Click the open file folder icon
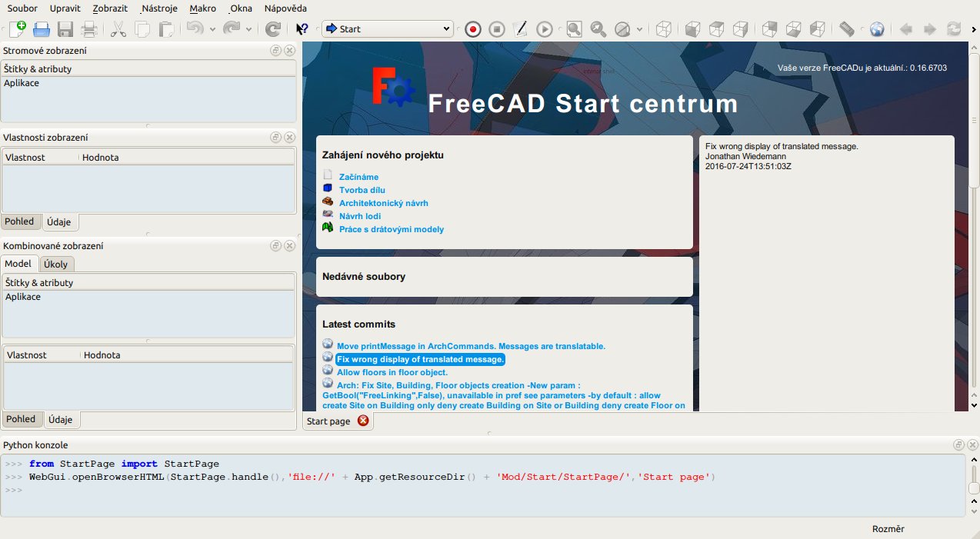 [42, 29]
